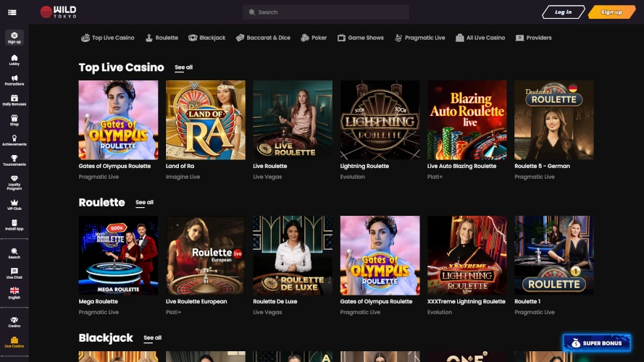644x362 pixels.
Task: Click See all for Top Live Casino
Action: coord(183,68)
